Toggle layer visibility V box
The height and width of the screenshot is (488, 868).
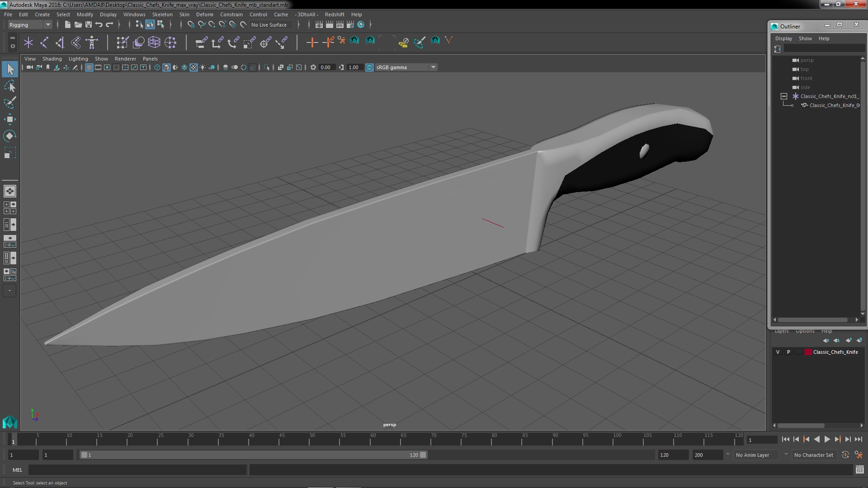tap(778, 352)
